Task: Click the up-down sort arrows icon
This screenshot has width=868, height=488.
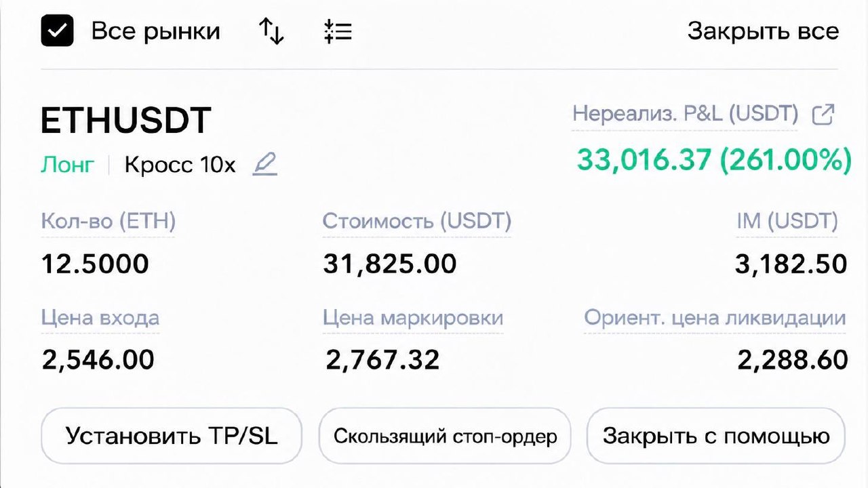Action: click(x=271, y=31)
